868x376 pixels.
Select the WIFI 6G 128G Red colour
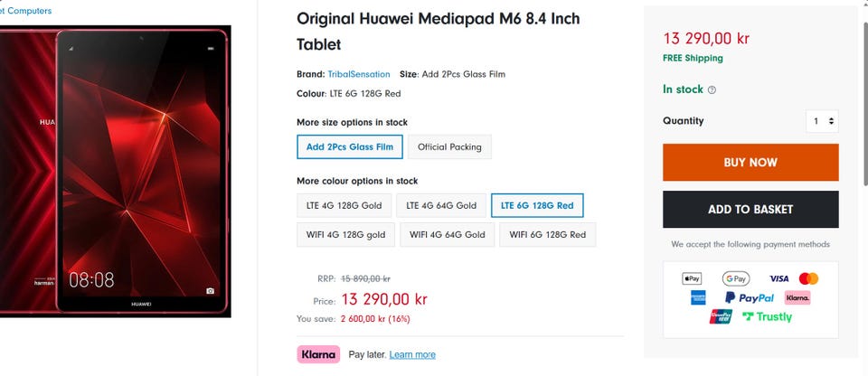click(x=547, y=235)
